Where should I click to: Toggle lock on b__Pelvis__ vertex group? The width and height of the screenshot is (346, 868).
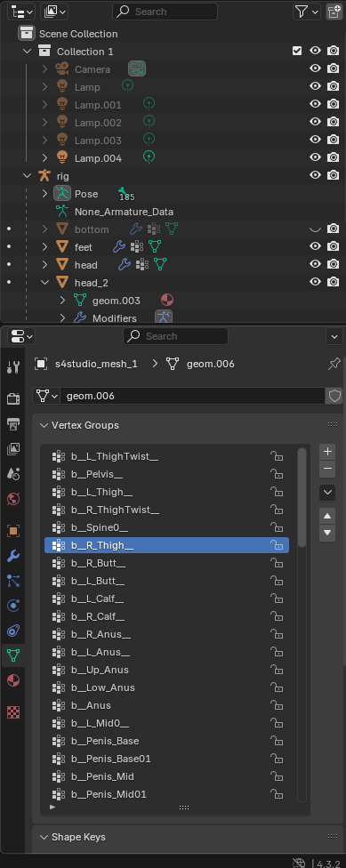[x=277, y=474]
